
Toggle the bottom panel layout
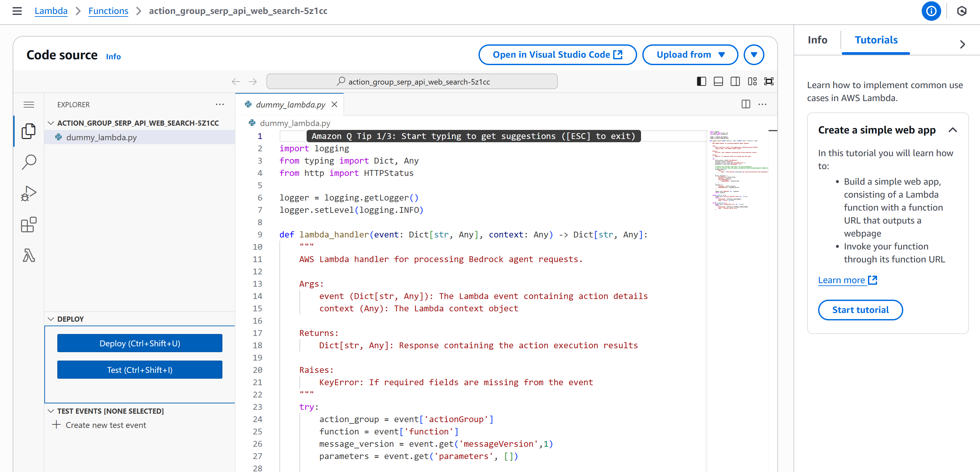[718, 81]
